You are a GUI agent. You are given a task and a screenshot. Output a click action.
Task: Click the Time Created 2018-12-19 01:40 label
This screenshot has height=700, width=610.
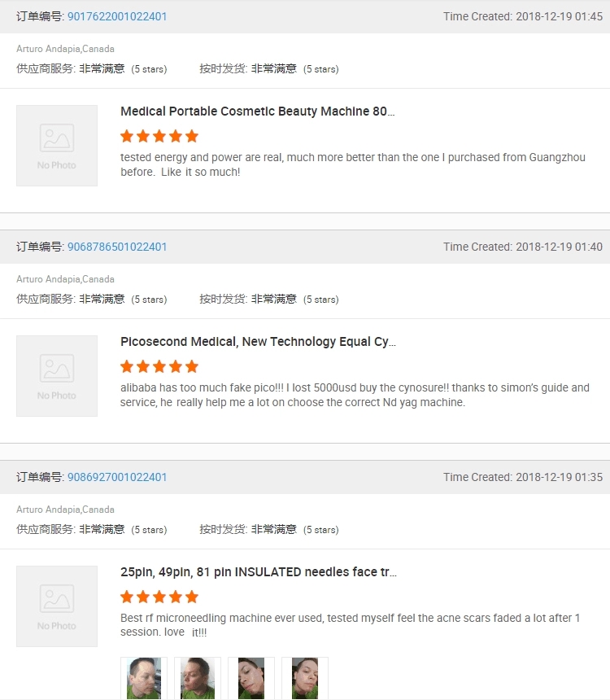click(x=522, y=247)
